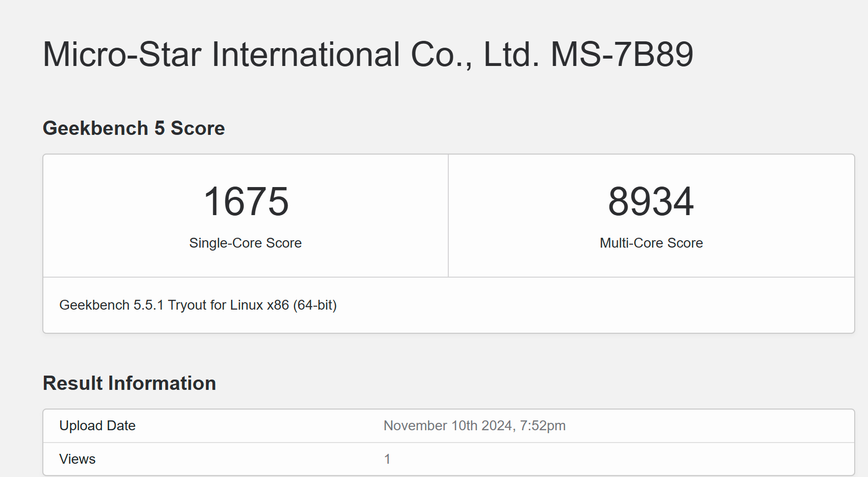Click the Views row label

[77, 459]
